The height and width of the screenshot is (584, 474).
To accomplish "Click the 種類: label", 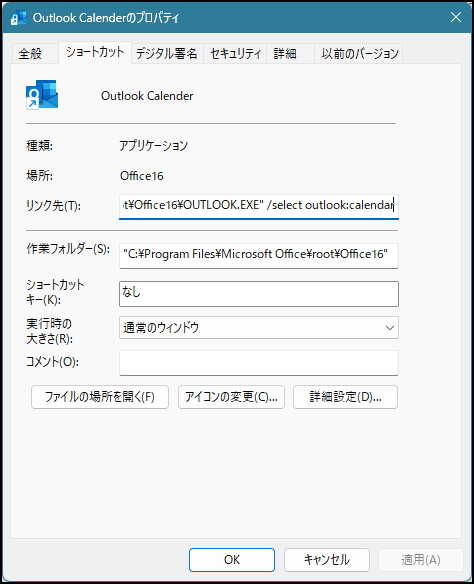I will click(x=39, y=145).
